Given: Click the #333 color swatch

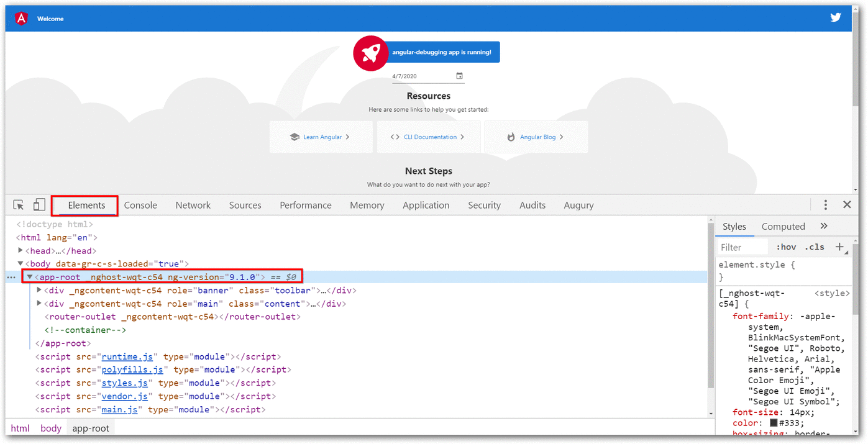Looking at the screenshot, I should point(774,423).
